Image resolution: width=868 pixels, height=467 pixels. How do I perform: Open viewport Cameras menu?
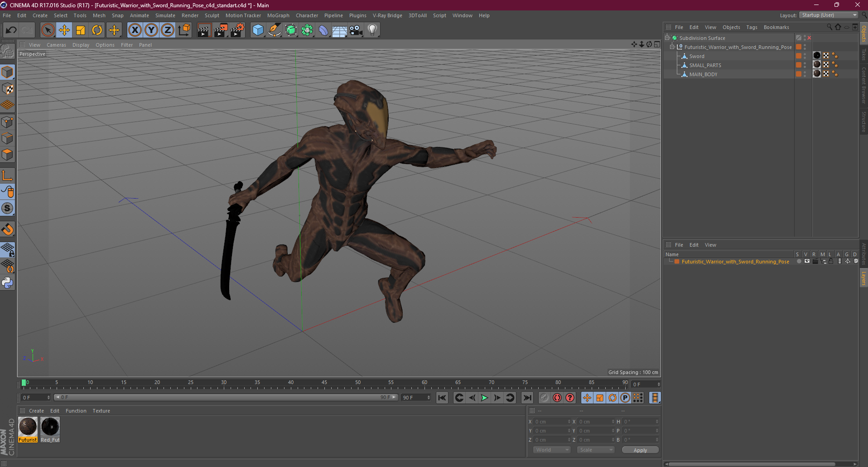[56, 45]
